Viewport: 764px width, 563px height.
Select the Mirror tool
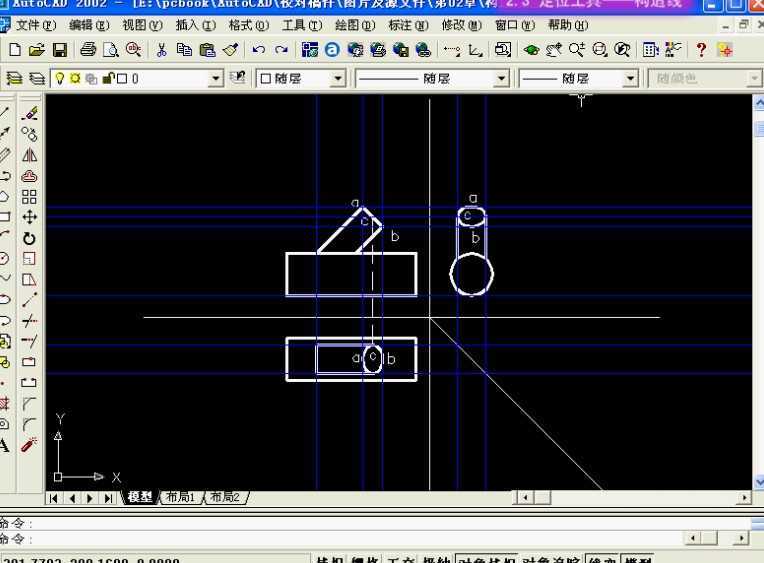[x=29, y=155]
